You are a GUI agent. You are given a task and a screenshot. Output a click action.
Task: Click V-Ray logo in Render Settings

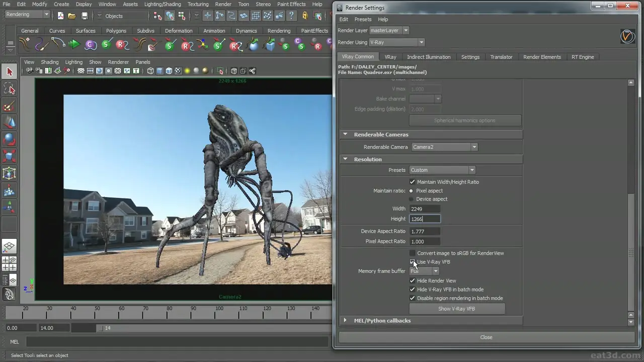(x=627, y=36)
